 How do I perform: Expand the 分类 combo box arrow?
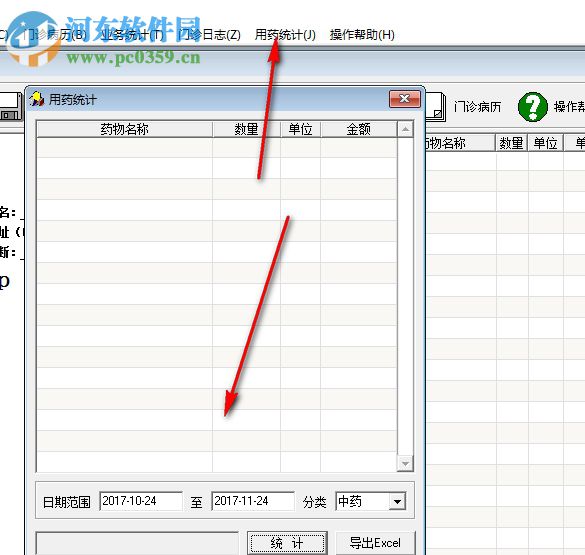[x=397, y=501]
